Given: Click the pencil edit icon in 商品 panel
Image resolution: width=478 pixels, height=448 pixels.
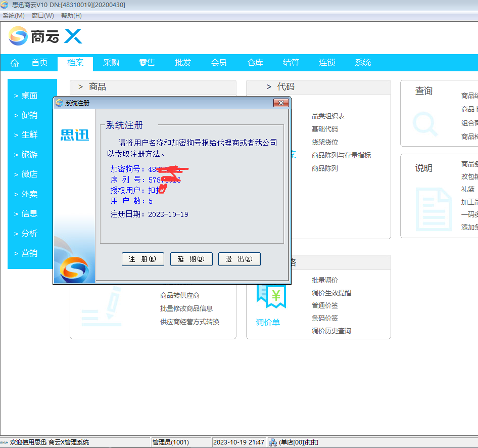Looking at the screenshot, I should (101, 306).
